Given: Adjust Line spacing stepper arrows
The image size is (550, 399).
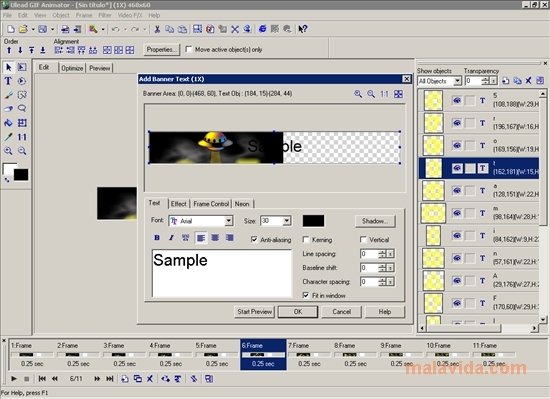Looking at the screenshot, I should tap(382, 253).
